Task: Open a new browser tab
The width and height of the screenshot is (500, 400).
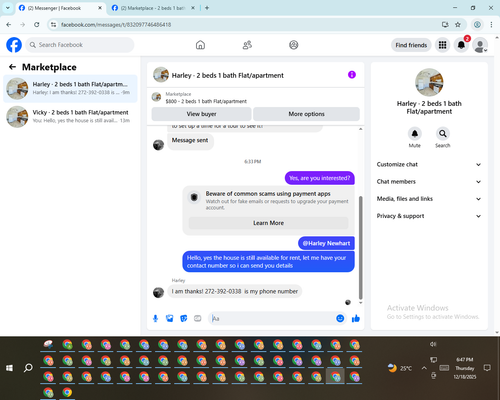Action: (x=207, y=8)
